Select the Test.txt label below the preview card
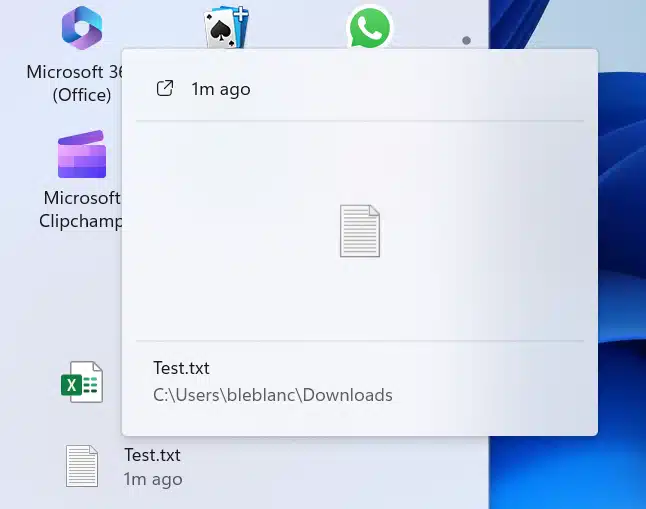Screen dimensions: 646x509 tap(152, 455)
